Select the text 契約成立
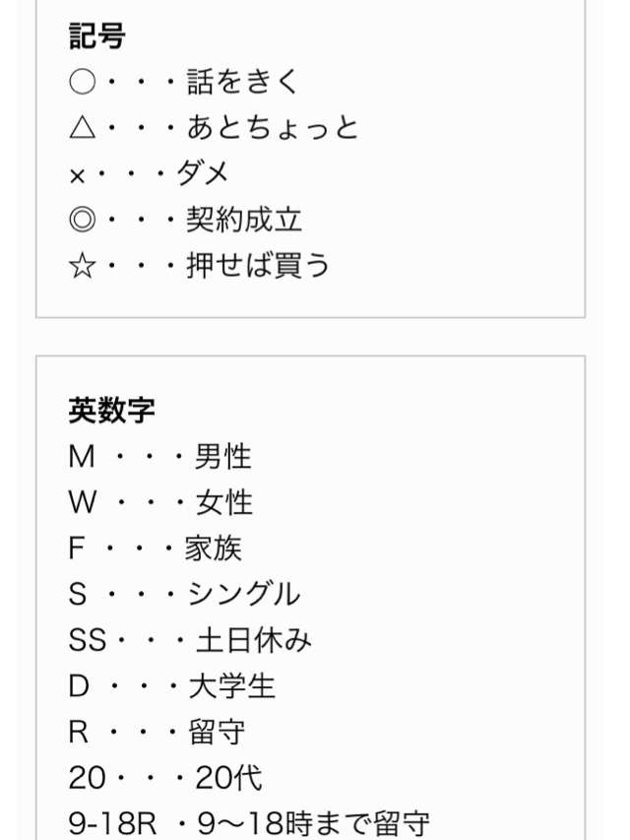This screenshot has height=840, width=630. click(x=244, y=220)
